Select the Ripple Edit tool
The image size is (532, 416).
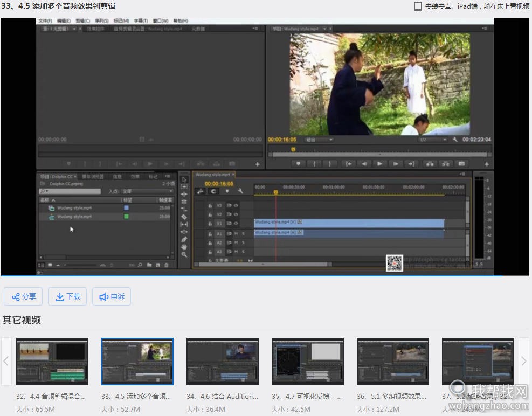pos(184,194)
